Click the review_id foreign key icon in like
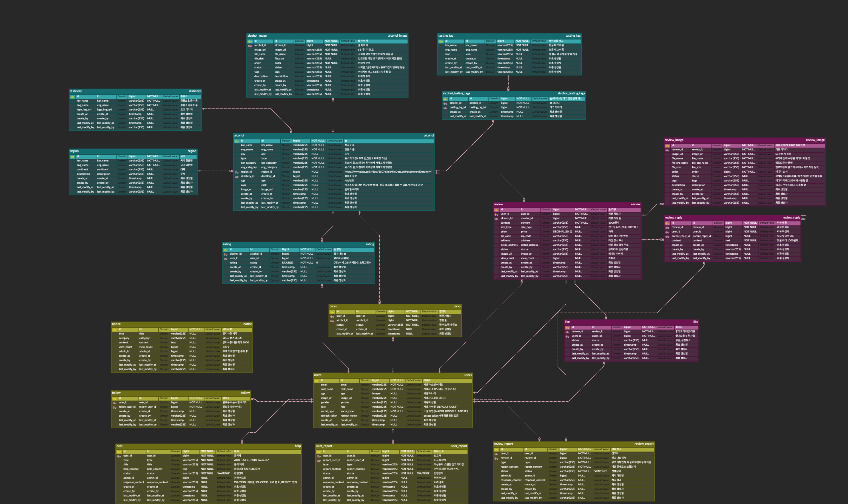 pyautogui.click(x=567, y=332)
